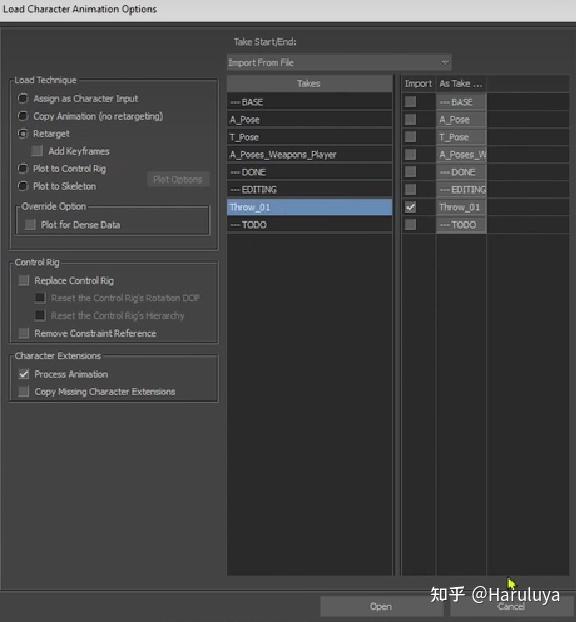Enable the Add Keyframes checkbox

coord(37,151)
